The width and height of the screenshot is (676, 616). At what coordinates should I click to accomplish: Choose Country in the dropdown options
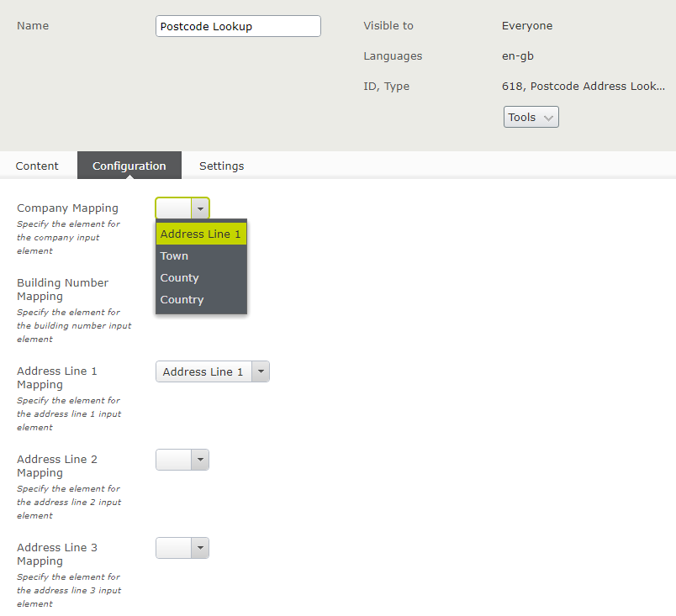click(182, 300)
